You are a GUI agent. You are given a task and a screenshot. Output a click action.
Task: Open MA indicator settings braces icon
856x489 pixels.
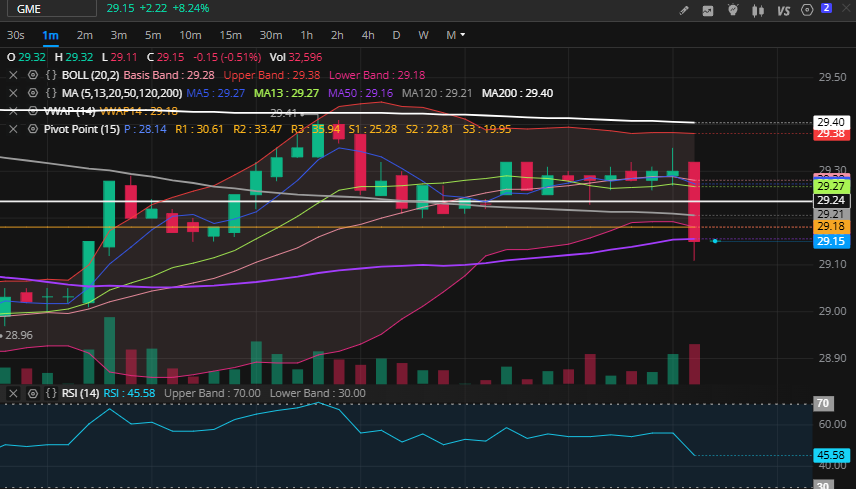tap(51, 93)
